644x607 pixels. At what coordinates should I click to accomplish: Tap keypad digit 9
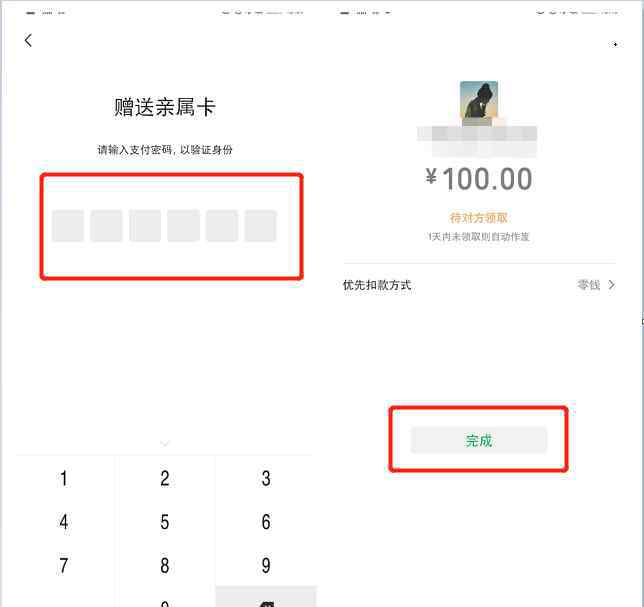pos(266,566)
